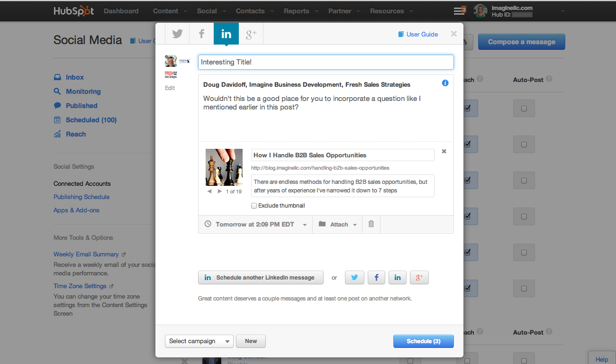
Task: Enable the Exclude thumbnail checkbox
Action: click(x=254, y=206)
